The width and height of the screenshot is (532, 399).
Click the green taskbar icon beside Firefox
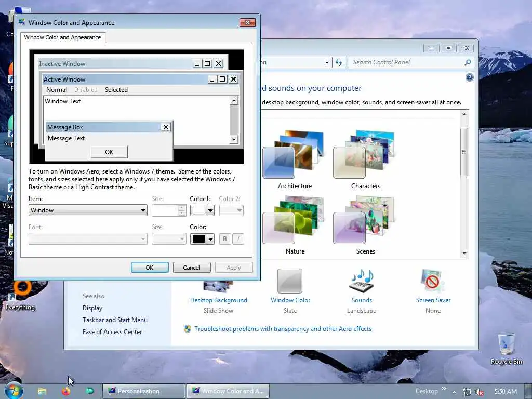pos(90,391)
